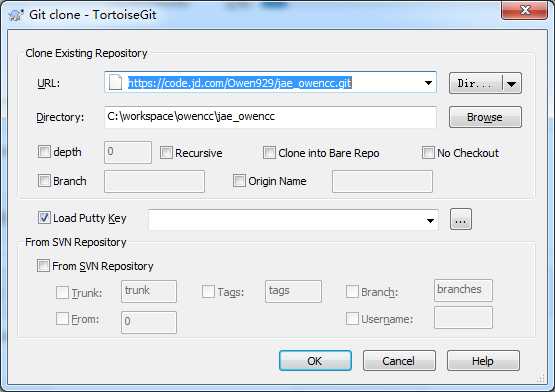
Task: Click the depth value field
Action: (128, 152)
